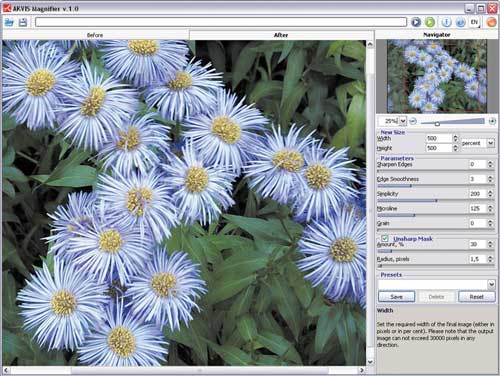Save the image with the floppy disk icon
The width and height of the screenshot is (500, 376).
click(23, 22)
